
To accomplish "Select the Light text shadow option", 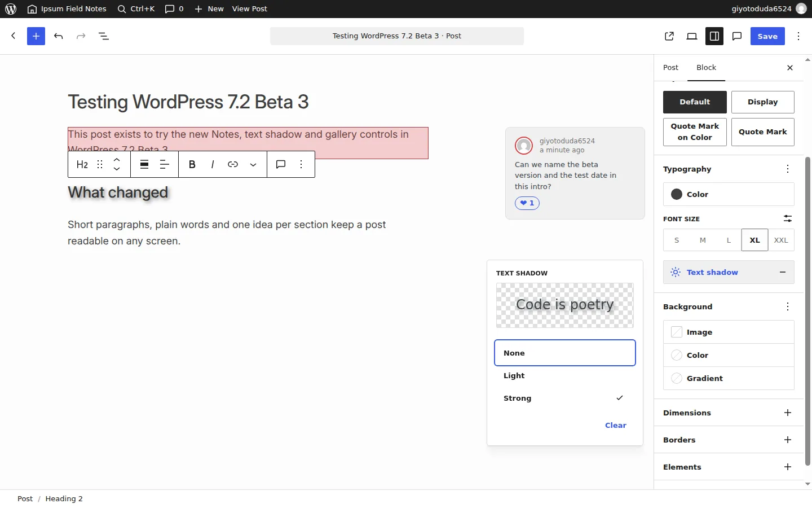I will [565, 376].
